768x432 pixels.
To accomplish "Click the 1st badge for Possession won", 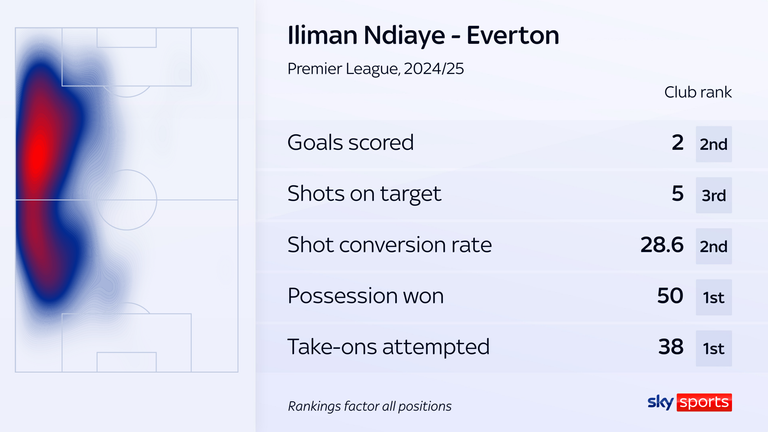I will (714, 297).
